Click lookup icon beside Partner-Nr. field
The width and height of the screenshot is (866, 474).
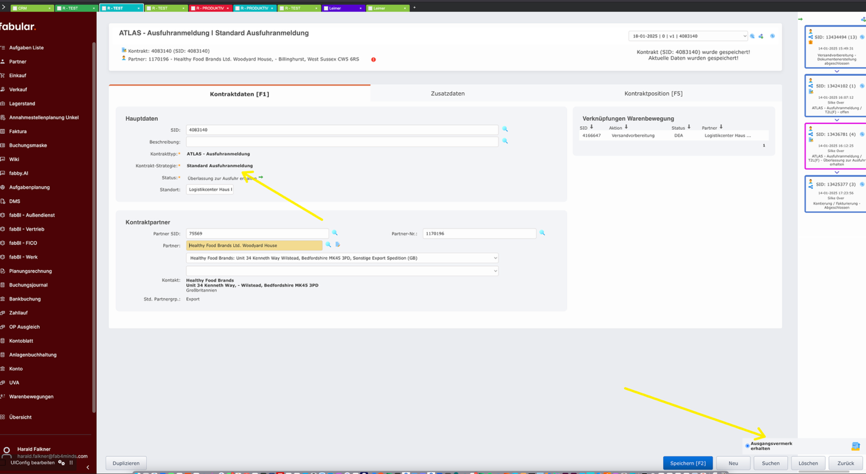click(543, 233)
